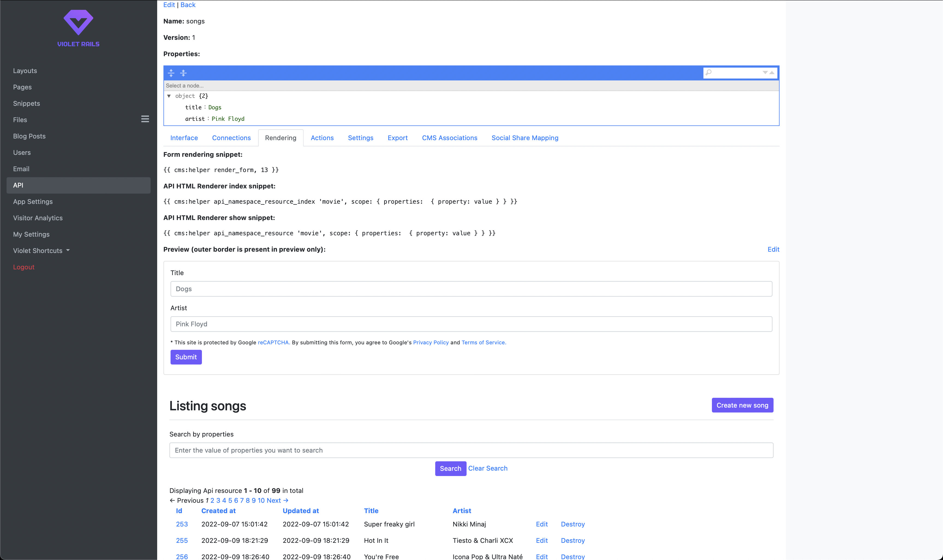Click Edit link next to Preview section
Screen dimensions: 943x560
pos(774,249)
